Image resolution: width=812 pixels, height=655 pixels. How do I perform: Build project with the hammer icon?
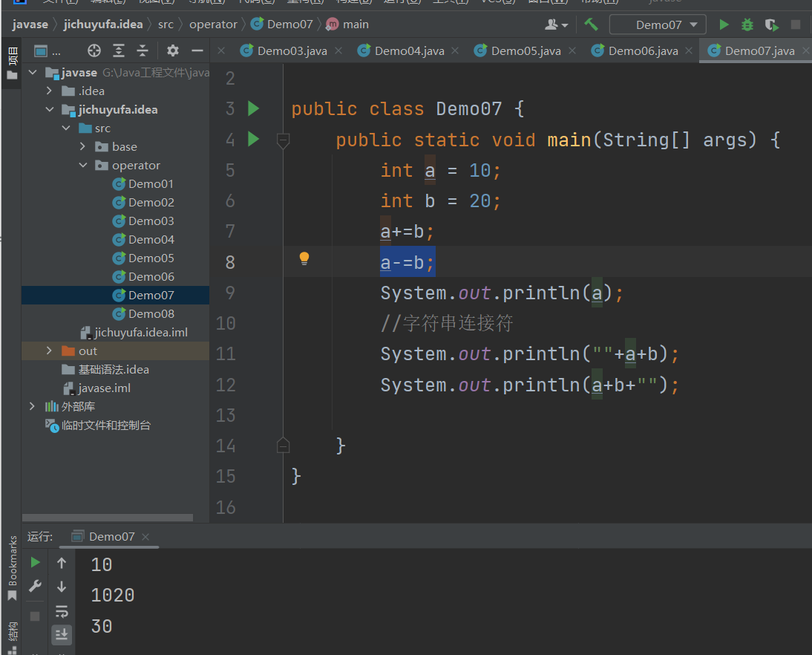click(x=591, y=25)
